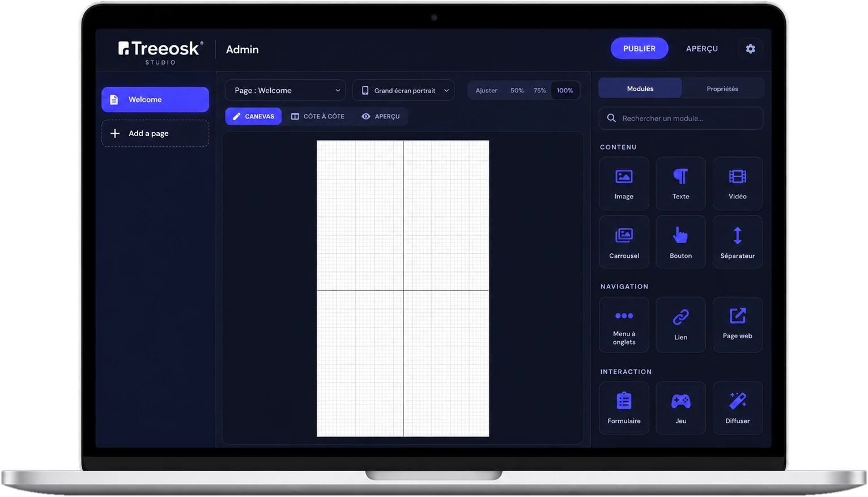This screenshot has width=868, height=497.
Task: Select the CÔTE À CÔTE view
Action: [318, 116]
